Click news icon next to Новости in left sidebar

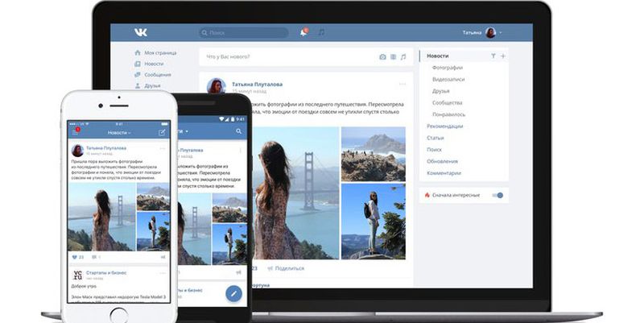pos(138,64)
